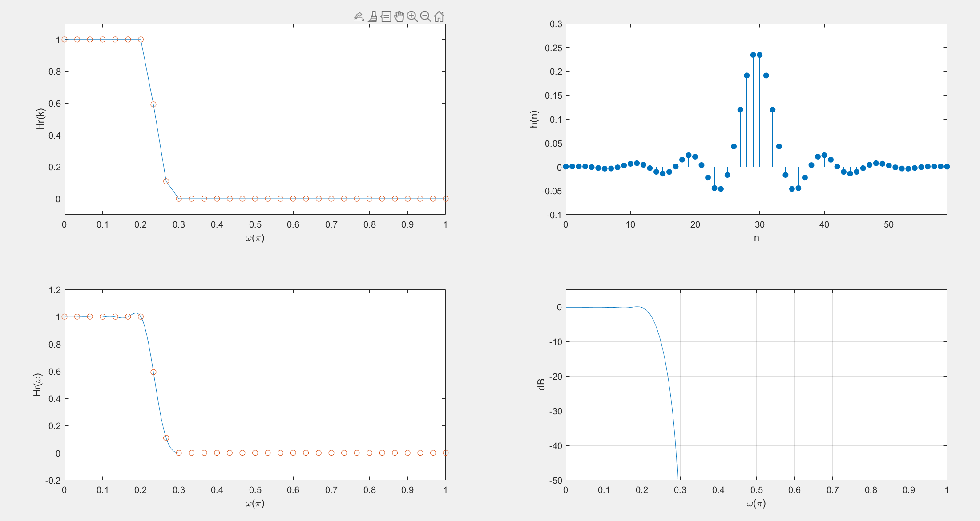Viewport: 980px width, 521px height.
Task: Click the h(n) y-axis label
Action: click(534, 119)
